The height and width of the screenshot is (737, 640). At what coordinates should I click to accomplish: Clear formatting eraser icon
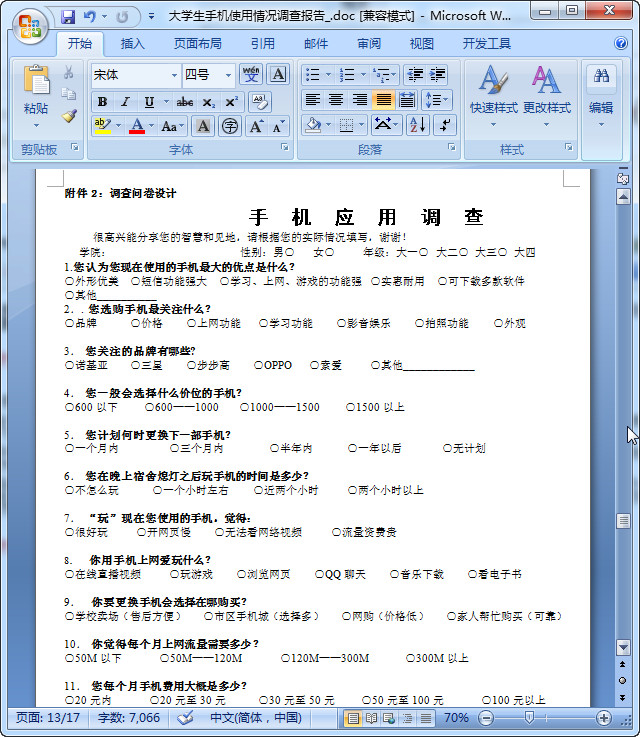click(x=259, y=102)
